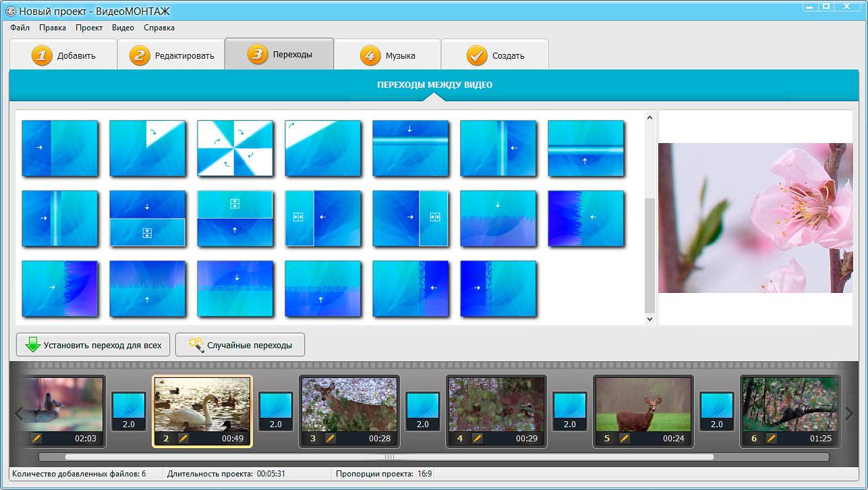Image resolution: width=868 pixels, height=490 pixels.
Task: Switch to the Редактировать tab
Action: 171,55
